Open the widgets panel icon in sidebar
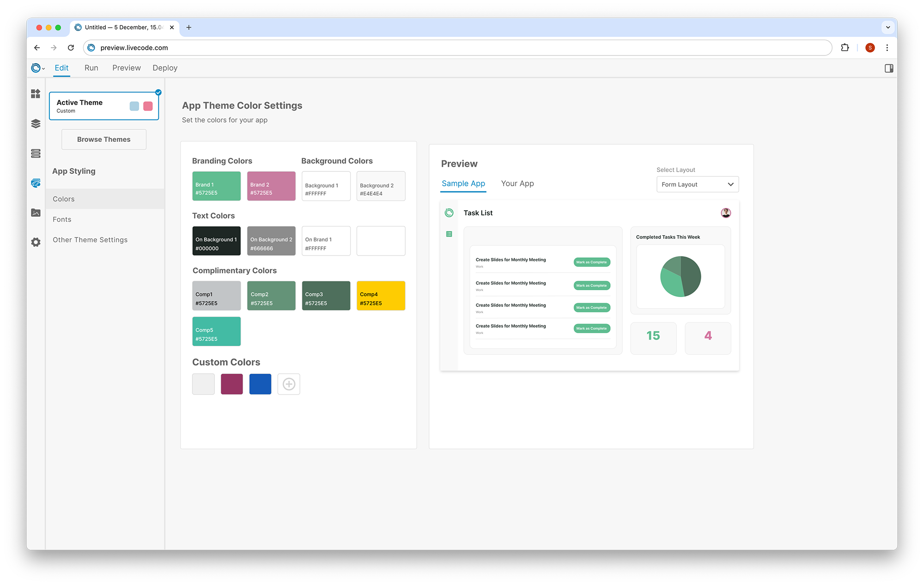The height and width of the screenshot is (585, 924). pyautogui.click(x=36, y=94)
